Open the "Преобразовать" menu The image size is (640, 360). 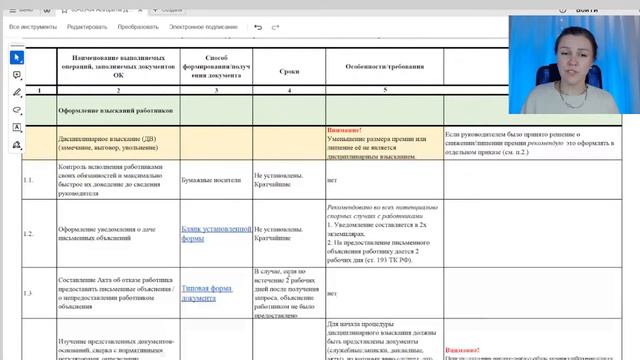tap(138, 27)
